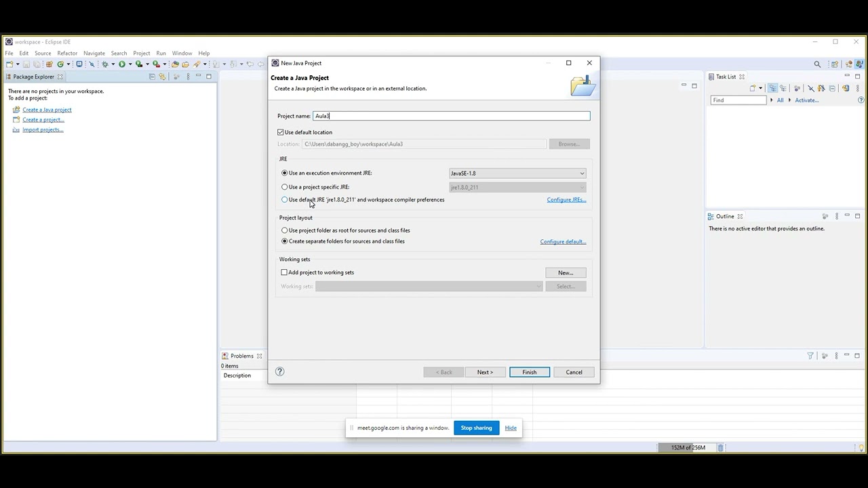
Task: Click the Coverage run icon in toolbar
Action: [x=139, y=64]
